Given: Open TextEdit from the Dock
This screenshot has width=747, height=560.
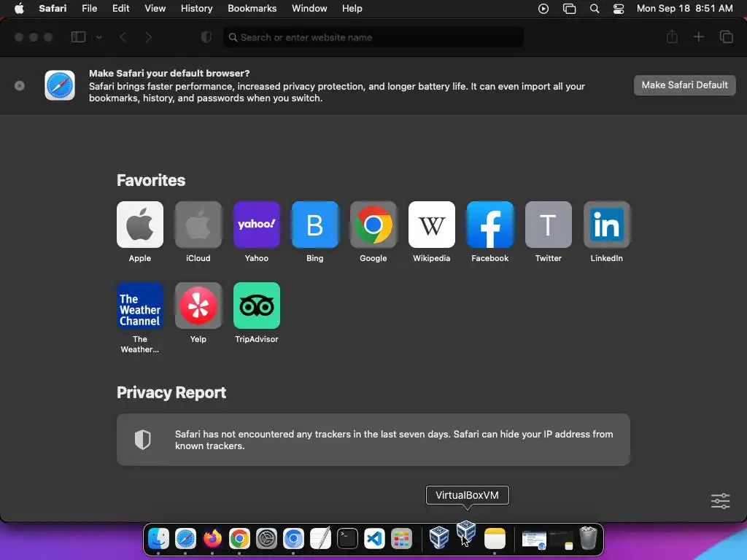Looking at the screenshot, I should coord(321,539).
